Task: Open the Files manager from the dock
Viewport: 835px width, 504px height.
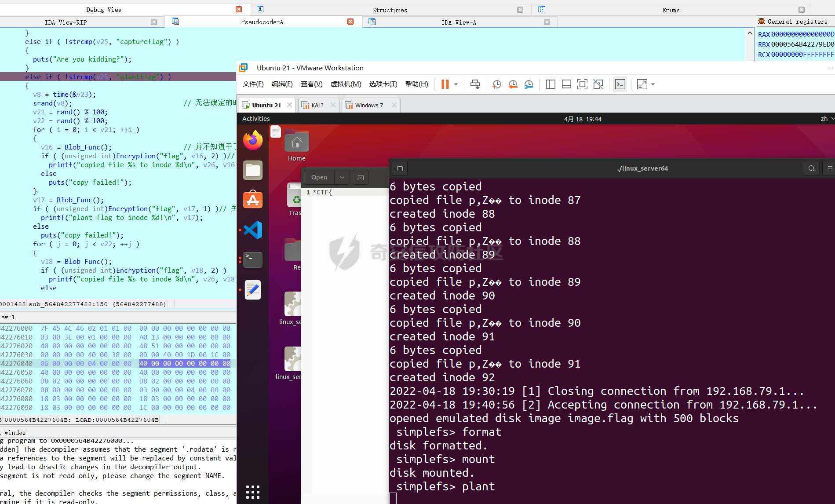Action: click(x=253, y=170)
